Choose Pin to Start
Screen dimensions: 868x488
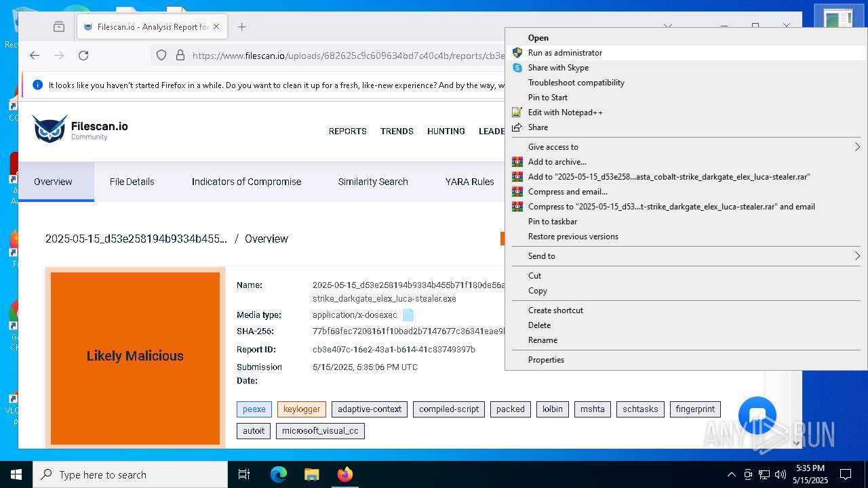(686, 97)
